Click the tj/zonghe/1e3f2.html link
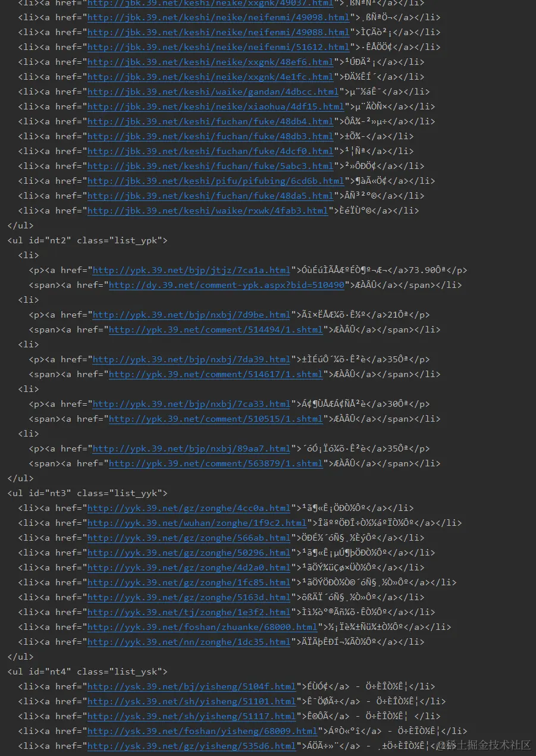 189,612
